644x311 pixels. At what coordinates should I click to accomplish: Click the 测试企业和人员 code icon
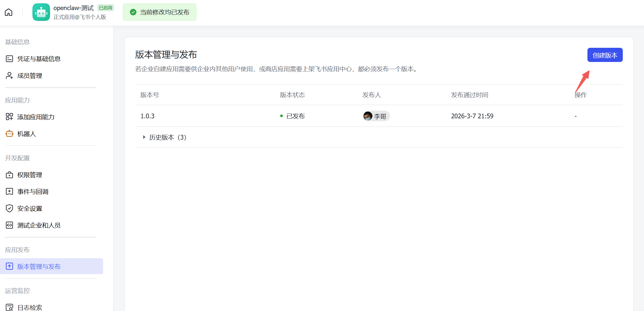tap(9, 225)
